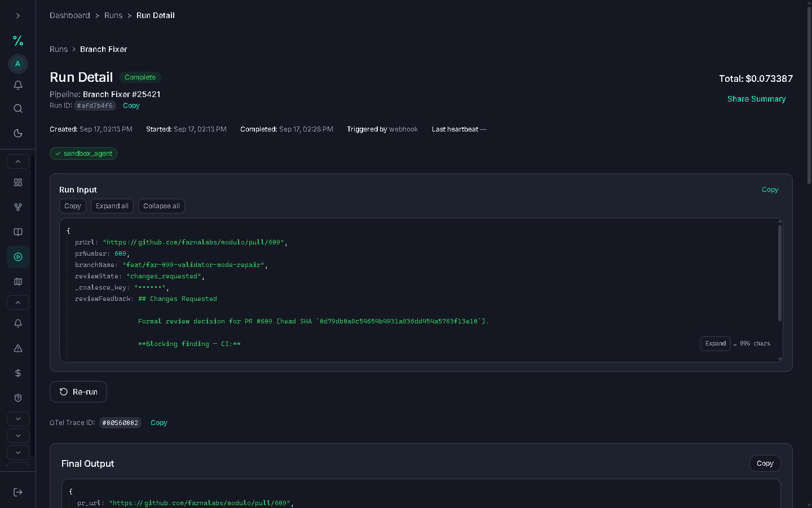Open the dashboard grid icon in sidebar

[18, 182]
